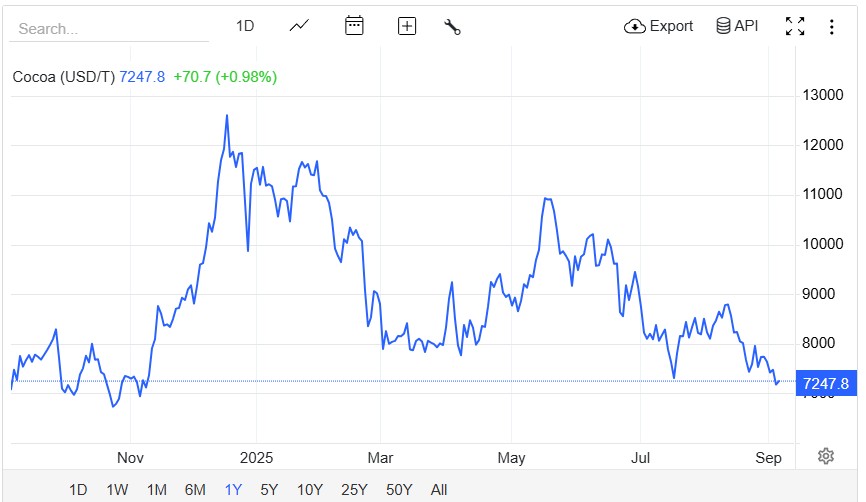Open the three-dot more options menu
This screenshot has width=866, height=502.
click(831, 27)
